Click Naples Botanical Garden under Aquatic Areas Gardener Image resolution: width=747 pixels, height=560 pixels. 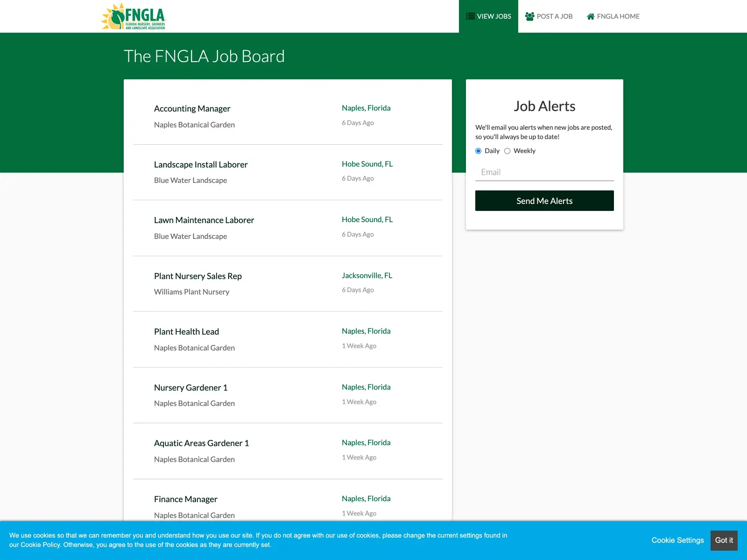tap(194, 459)
